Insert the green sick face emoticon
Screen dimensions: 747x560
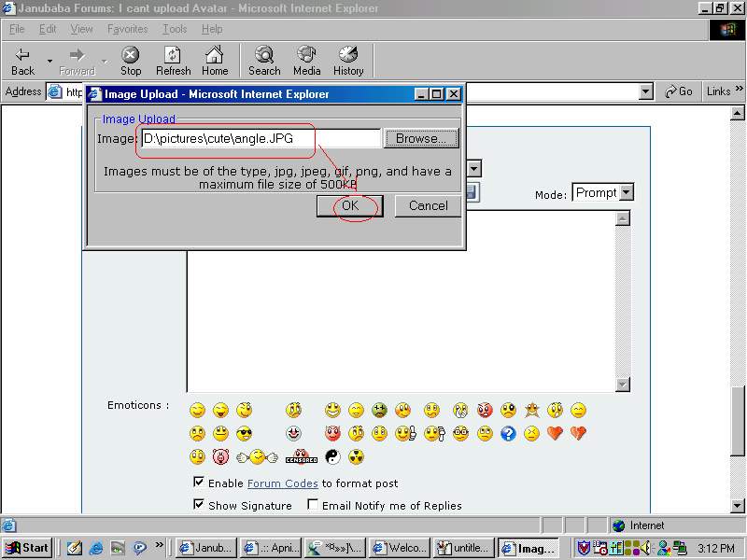point(379,410)
